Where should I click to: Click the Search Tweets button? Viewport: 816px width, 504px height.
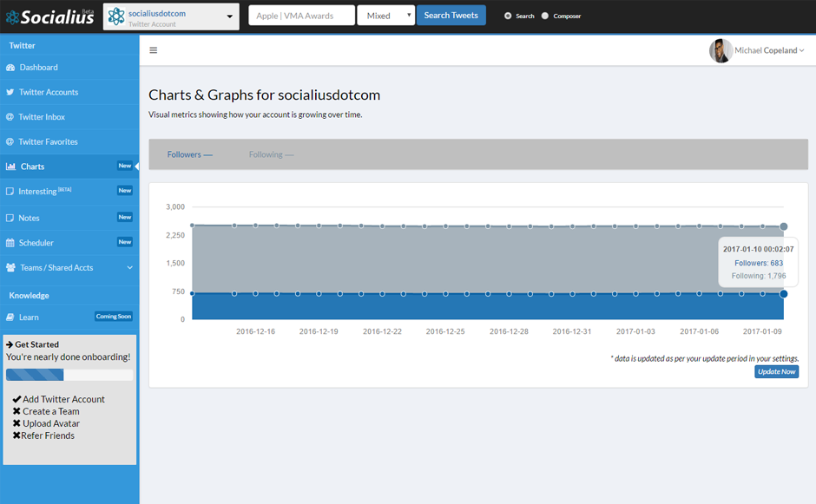(x=451, y=15)
